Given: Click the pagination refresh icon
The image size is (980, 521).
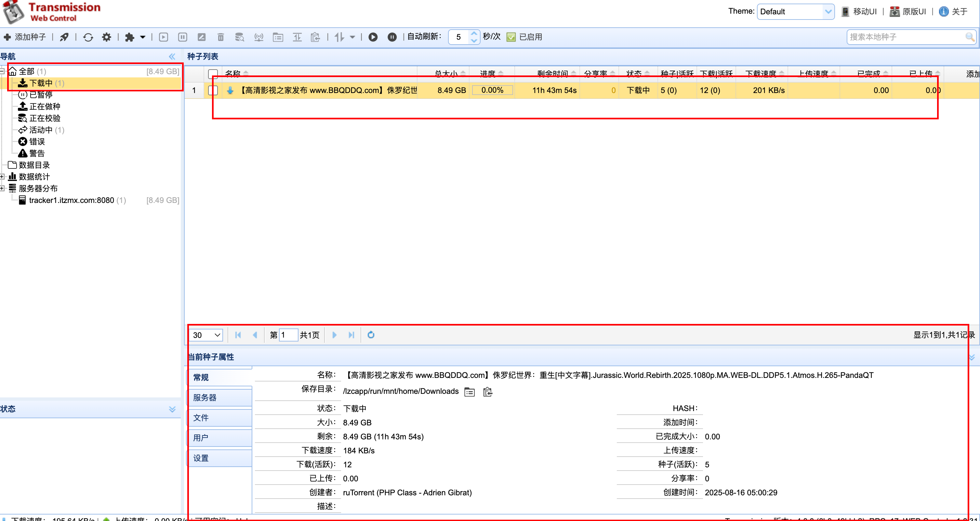Looking at the screenshot, I should click(371, 335).
